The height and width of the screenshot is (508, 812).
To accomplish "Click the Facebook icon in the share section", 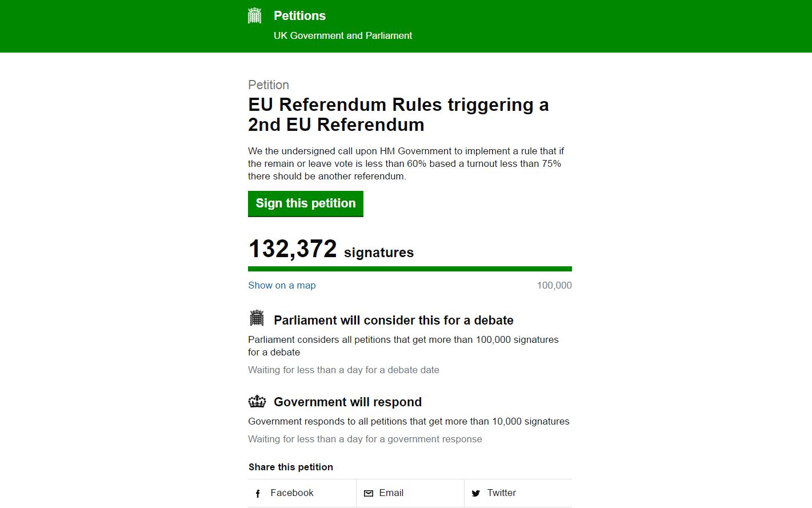I will [258, 493].
